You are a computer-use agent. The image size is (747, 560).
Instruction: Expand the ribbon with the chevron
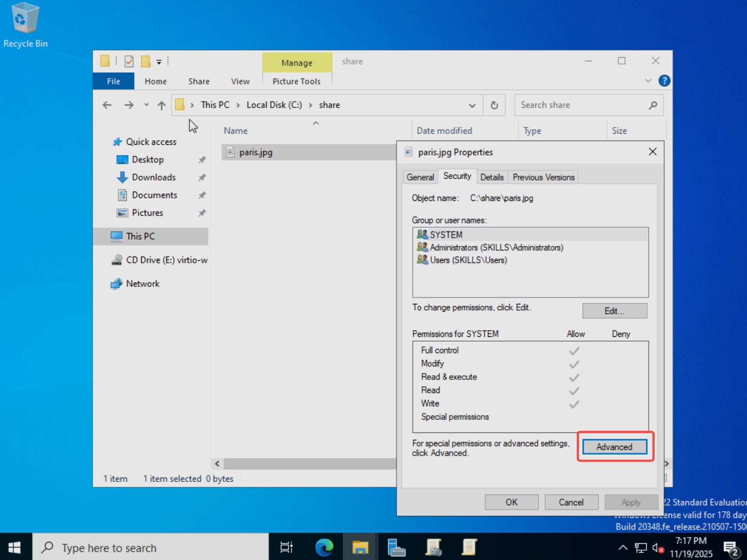648,81
